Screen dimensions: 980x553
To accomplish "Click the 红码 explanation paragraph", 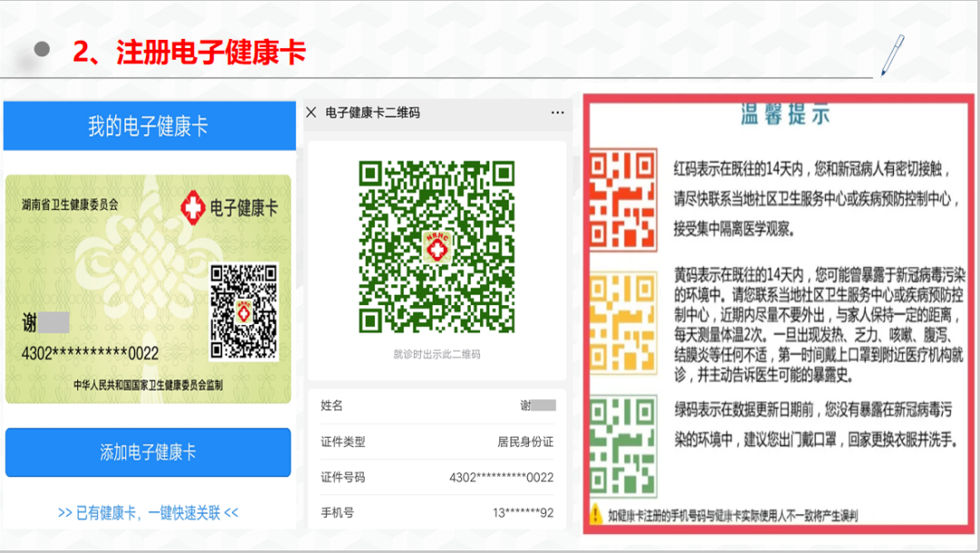I will (x=816, y=199).
